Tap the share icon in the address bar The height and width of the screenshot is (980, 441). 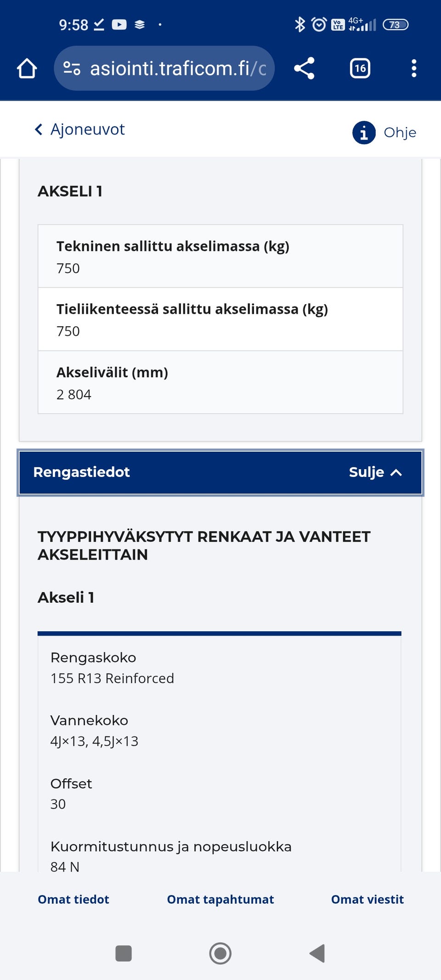[304, 68]
